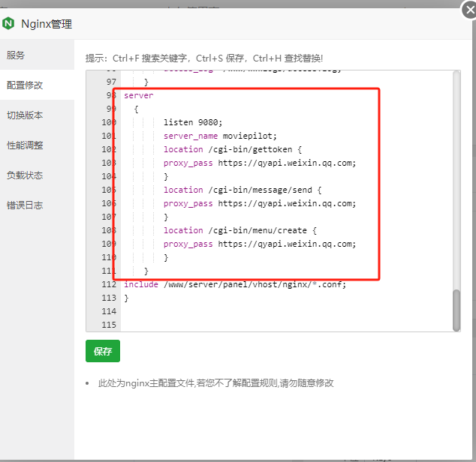
Task: Open the 服务 tab
Action: click(16, 55)
